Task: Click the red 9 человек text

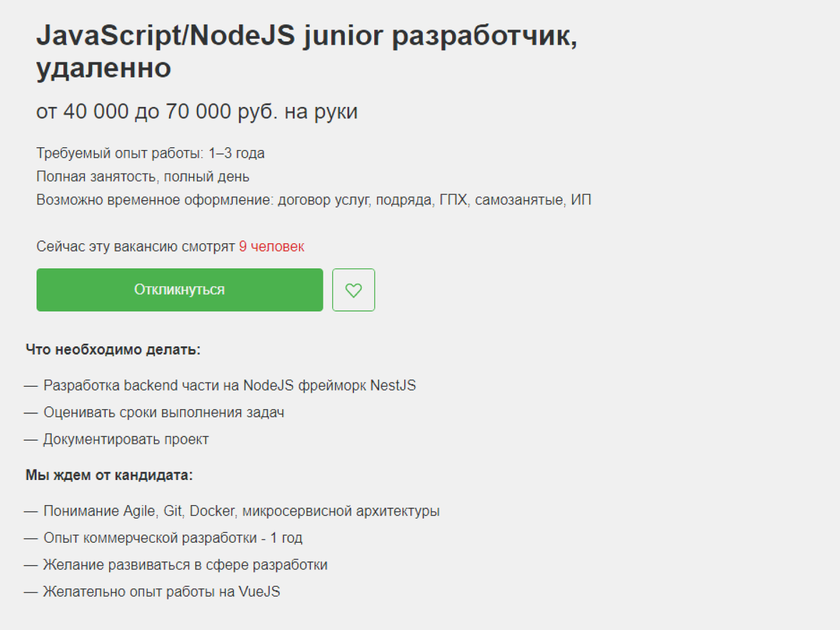Action: [x=272, y=247]
